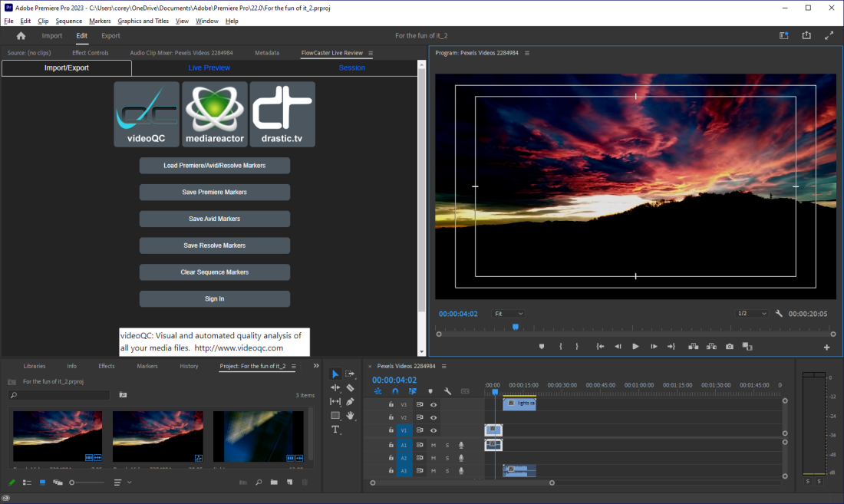This screenshot has height=504, width=844.
Task: Play the sequence in Program monitor
Action: (x=636, y=347)
